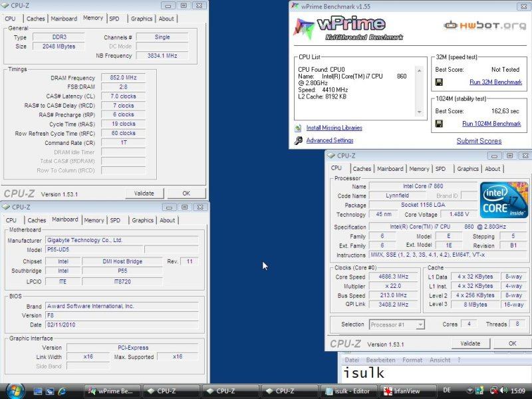Screen dimensions: 532x399
Task: Click the Bus Speed 213.0 MHz value
Action: tap(394, 295)
